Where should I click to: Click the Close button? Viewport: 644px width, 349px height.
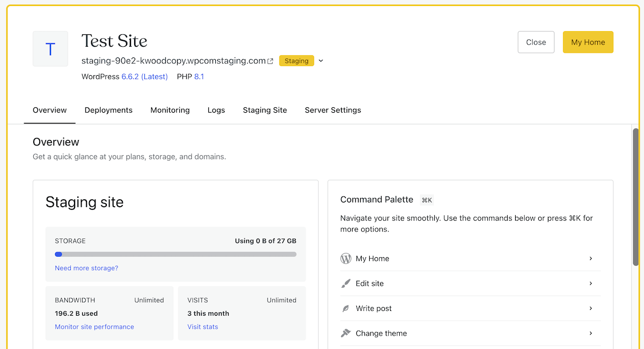536,42
